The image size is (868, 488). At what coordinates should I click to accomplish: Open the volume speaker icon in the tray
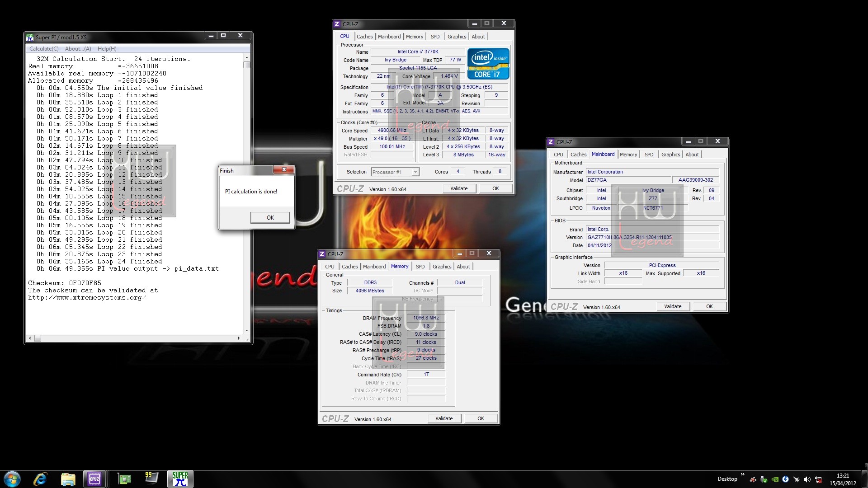[x=807, y=479]
